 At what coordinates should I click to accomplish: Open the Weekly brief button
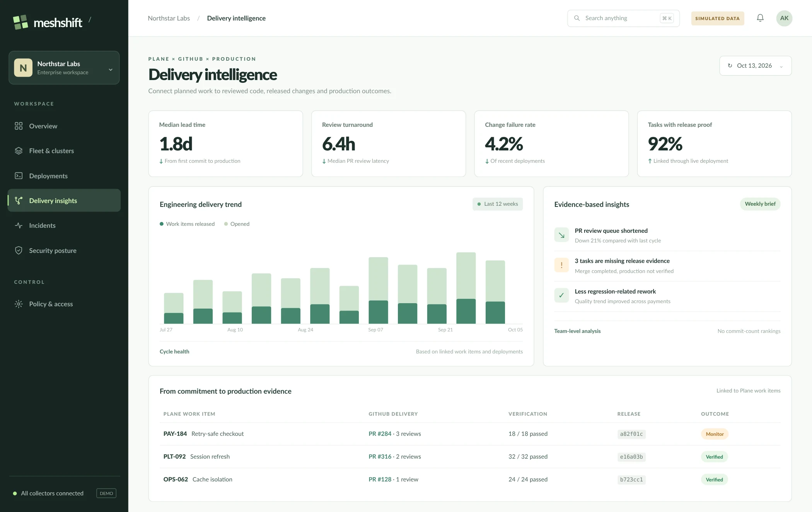(760, 204)
